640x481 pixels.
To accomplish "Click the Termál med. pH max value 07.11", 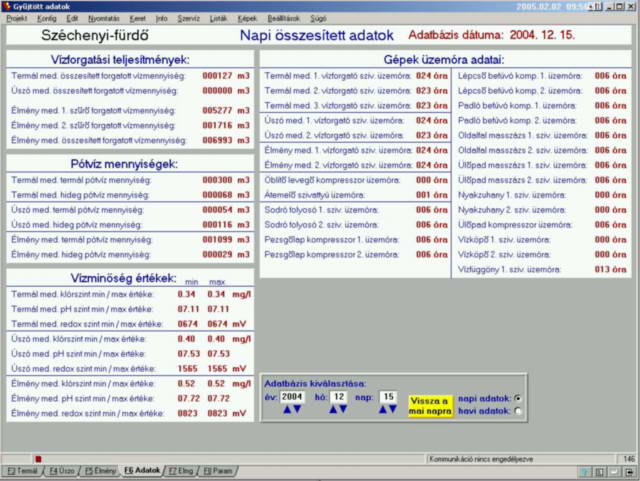I will click(218, 309).
